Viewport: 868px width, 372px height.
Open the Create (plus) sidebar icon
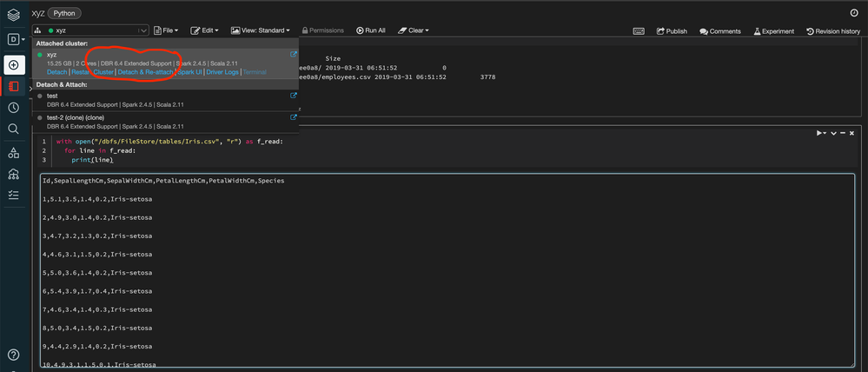pos(14,65)
